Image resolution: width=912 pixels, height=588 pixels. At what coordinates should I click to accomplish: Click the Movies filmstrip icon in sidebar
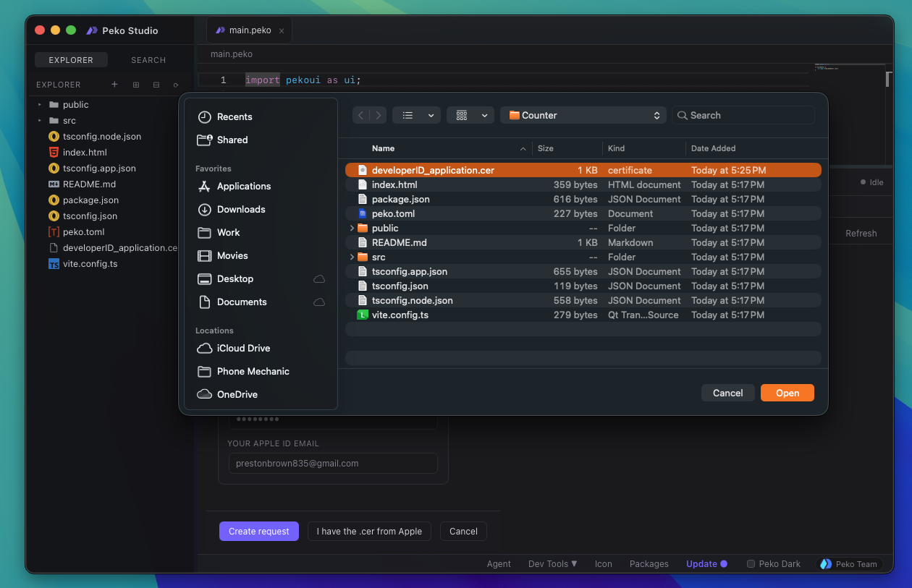(204, 255)
